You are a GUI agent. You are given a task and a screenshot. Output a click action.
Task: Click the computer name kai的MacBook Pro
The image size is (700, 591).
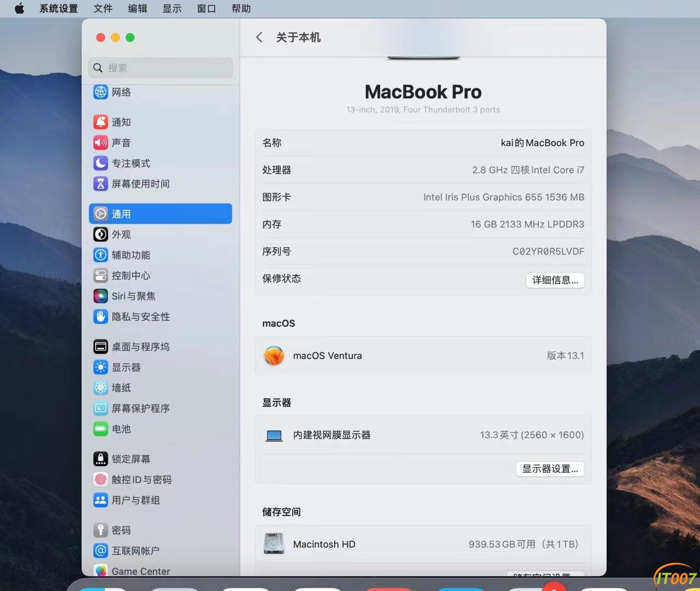542,143
